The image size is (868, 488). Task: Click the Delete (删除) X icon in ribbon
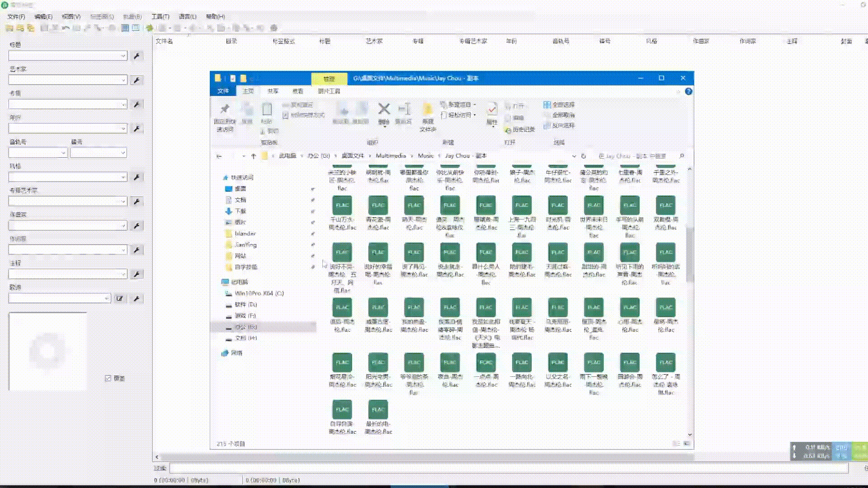click(384, 109)
